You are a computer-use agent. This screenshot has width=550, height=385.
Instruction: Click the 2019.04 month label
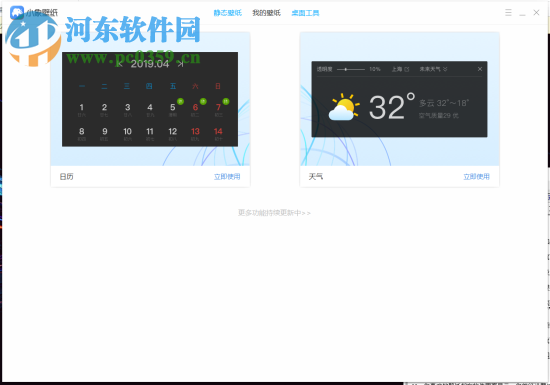click(150, 64)
